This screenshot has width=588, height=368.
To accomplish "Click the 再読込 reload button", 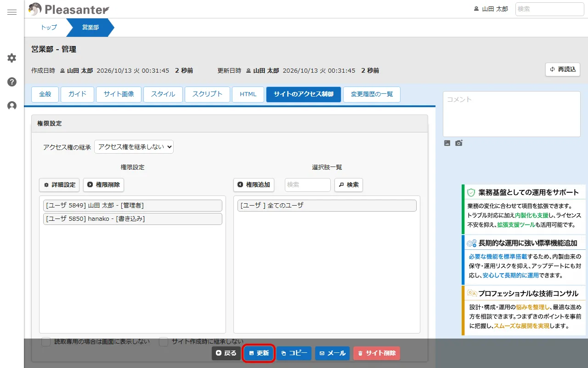I will point(563,69).
